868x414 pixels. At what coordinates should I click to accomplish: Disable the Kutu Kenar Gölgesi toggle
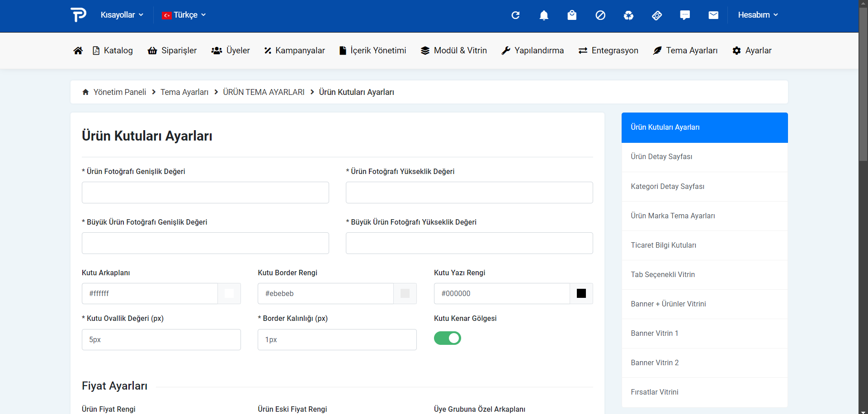pos(447,338)
